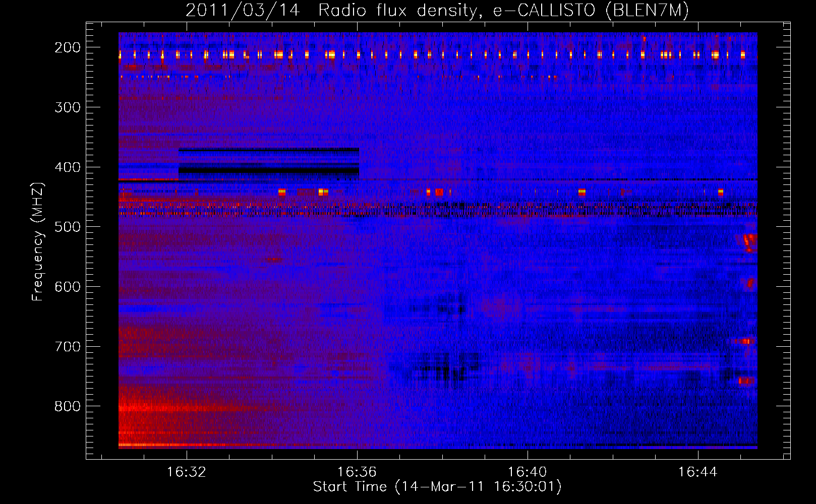
Task: Click the 16:36 time tick label
Action: pos(357,472)
